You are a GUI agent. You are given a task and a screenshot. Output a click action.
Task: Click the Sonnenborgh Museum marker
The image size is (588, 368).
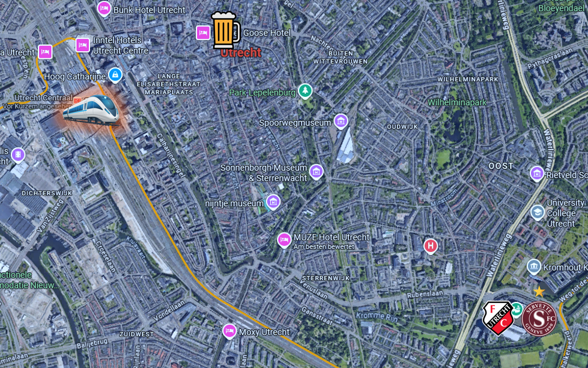click(x=316, y=172)
